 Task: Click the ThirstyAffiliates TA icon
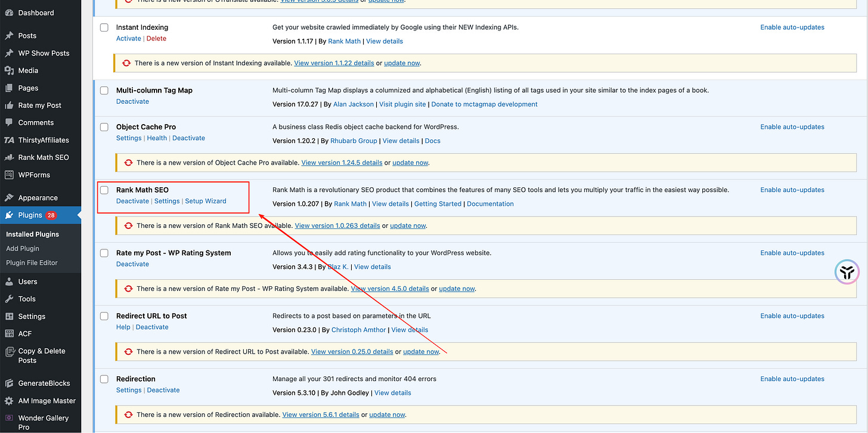(9, 140)
